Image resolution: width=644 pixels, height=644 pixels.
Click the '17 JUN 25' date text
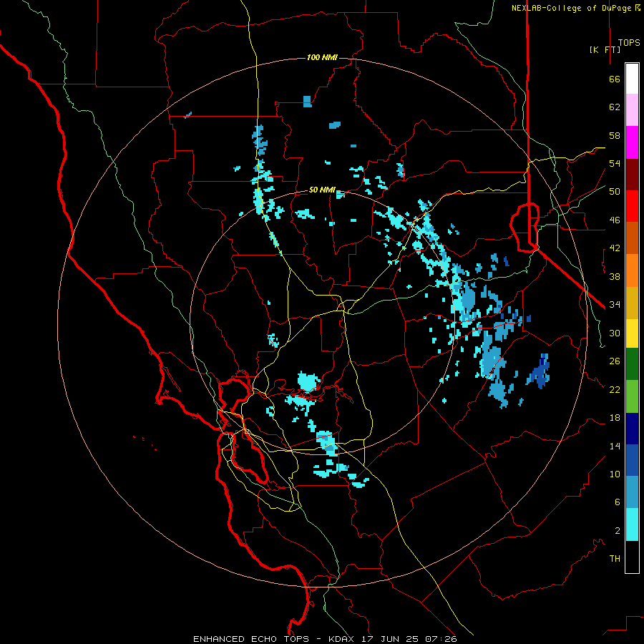click(x=391, y=639)
